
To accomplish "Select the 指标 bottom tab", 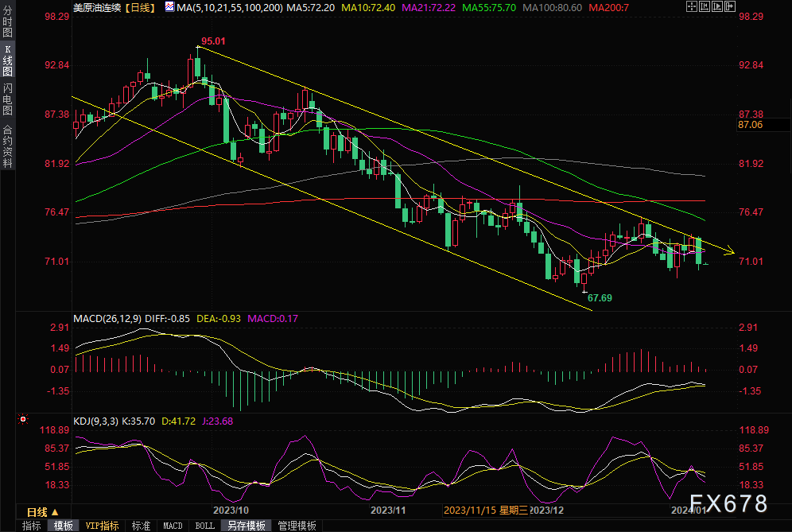I will 31,526.
